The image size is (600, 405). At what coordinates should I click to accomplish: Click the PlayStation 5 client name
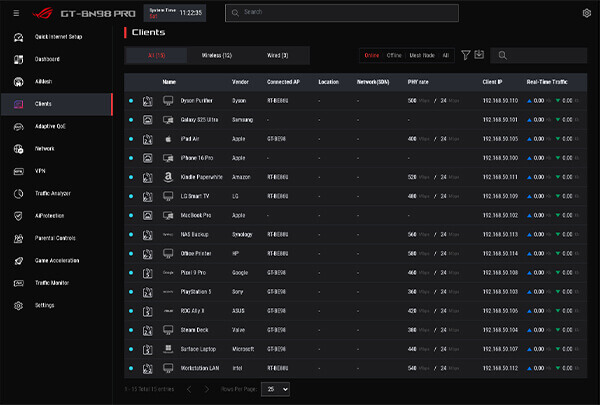pyautogui.click(x=196, y=292)
